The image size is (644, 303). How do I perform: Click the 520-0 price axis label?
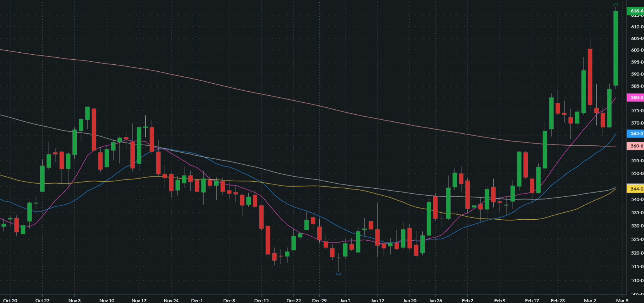point(637,253)
